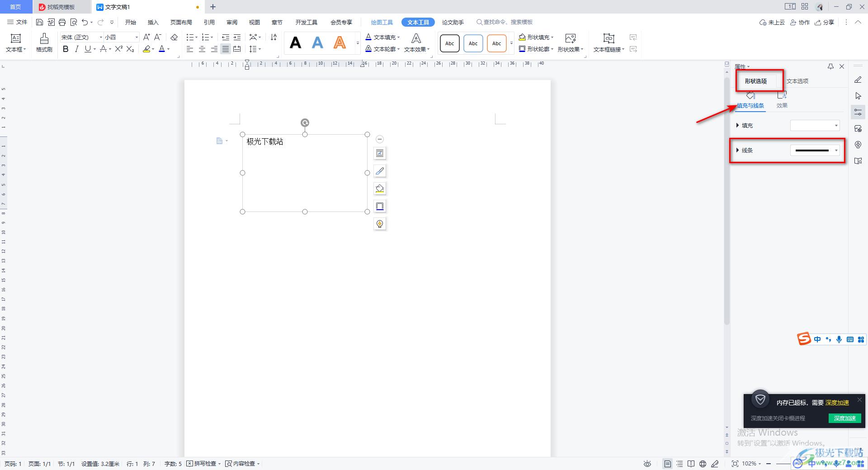Toggle justified alignment
This screenshot has height=470, width=868.
tap(226, 49)
